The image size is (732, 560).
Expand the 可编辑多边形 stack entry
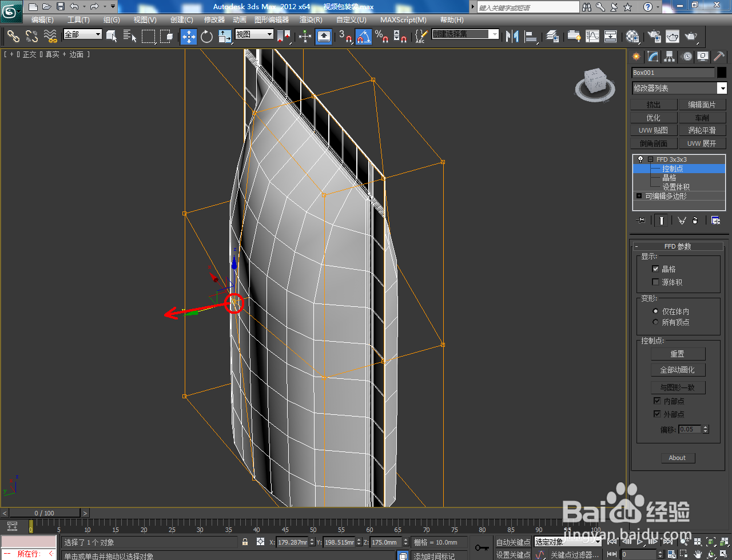click(639, 196)
